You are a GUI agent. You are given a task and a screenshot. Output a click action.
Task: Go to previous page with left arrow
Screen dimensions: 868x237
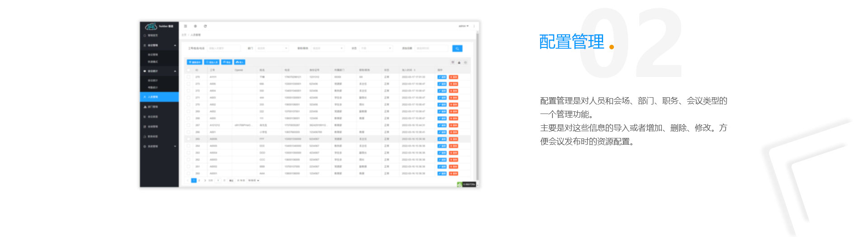pos(189,180)
